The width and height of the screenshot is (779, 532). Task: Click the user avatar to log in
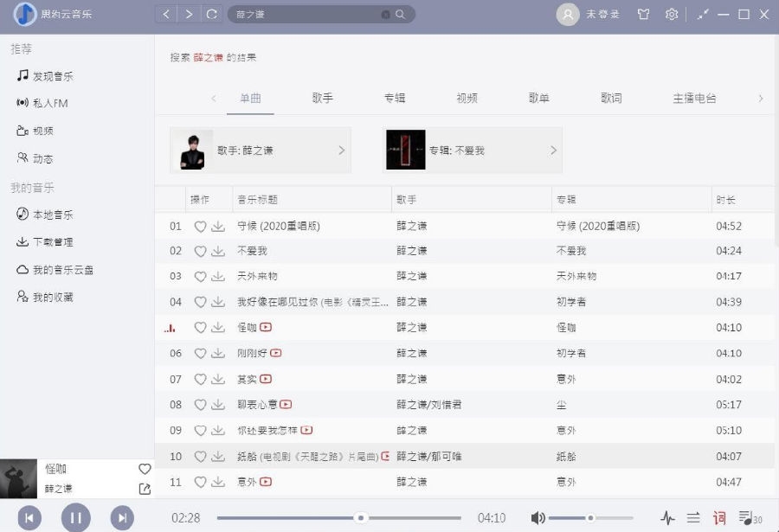567,14
